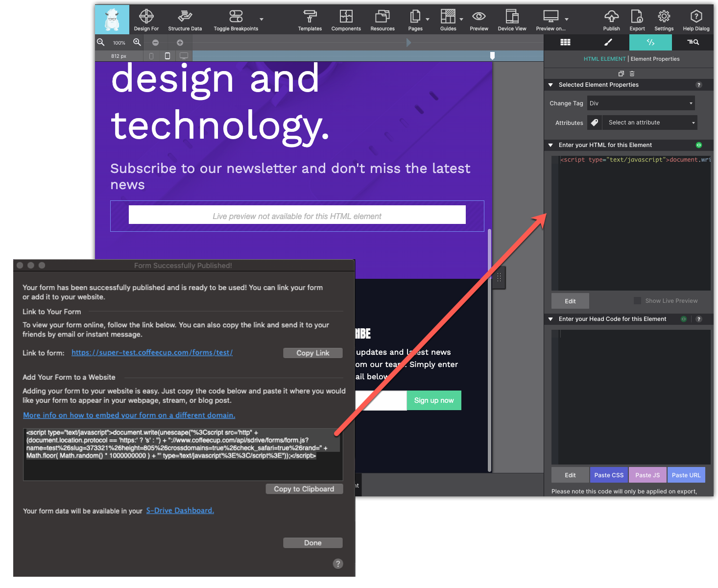The width and height of the screenshot is (718, 588).
Task: Click the canvas width resize handle
Action: point(499,278)
